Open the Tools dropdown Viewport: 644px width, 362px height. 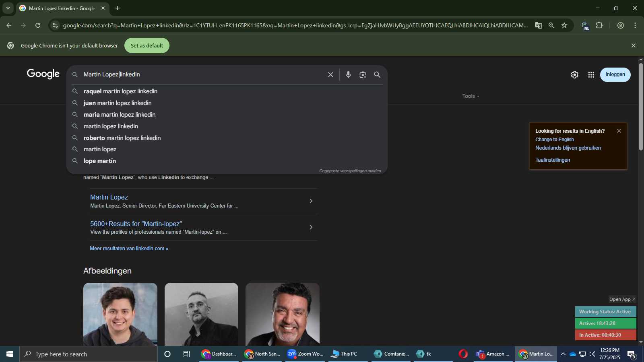pyautogui.click(x=471, y=96)
